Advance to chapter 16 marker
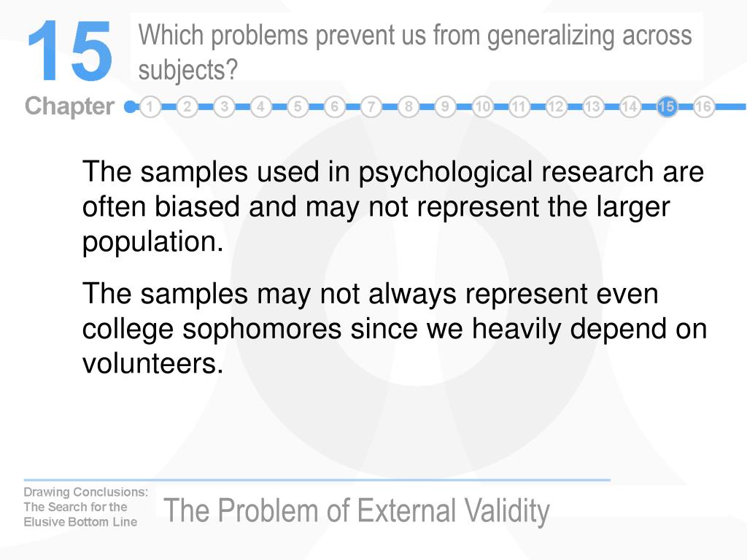This screenshot has width=747, height=560. (703, 106)
